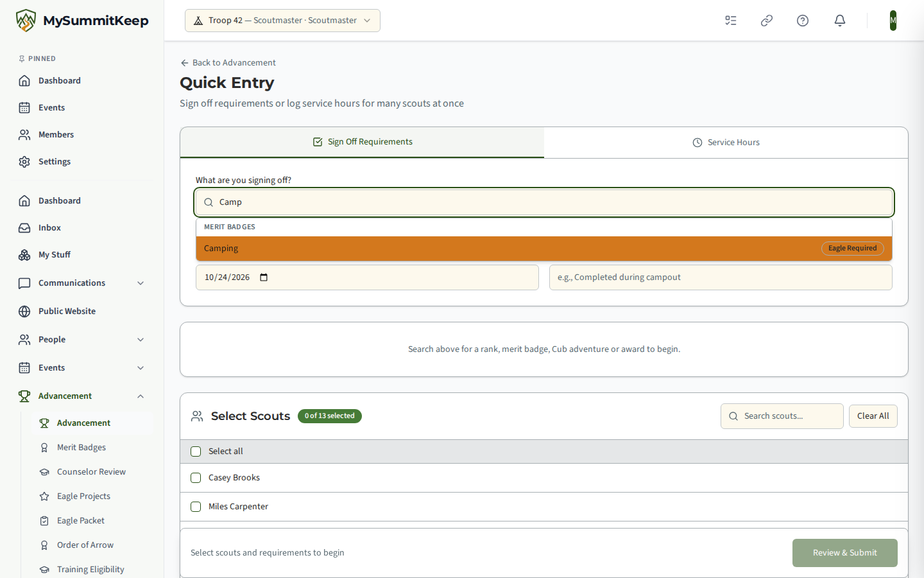Click the Clear All button
924x578 pixels.
coord(873,416)
